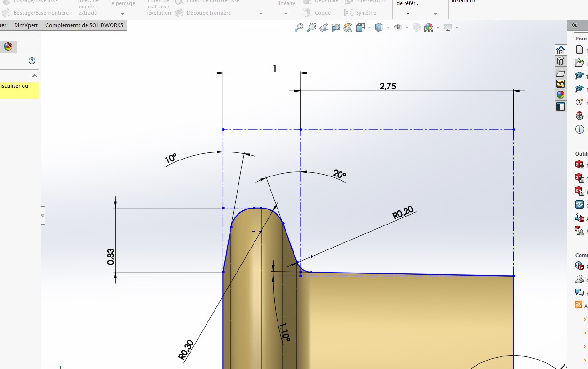Open the View Orientation dropdown arrow

[369, 27]
